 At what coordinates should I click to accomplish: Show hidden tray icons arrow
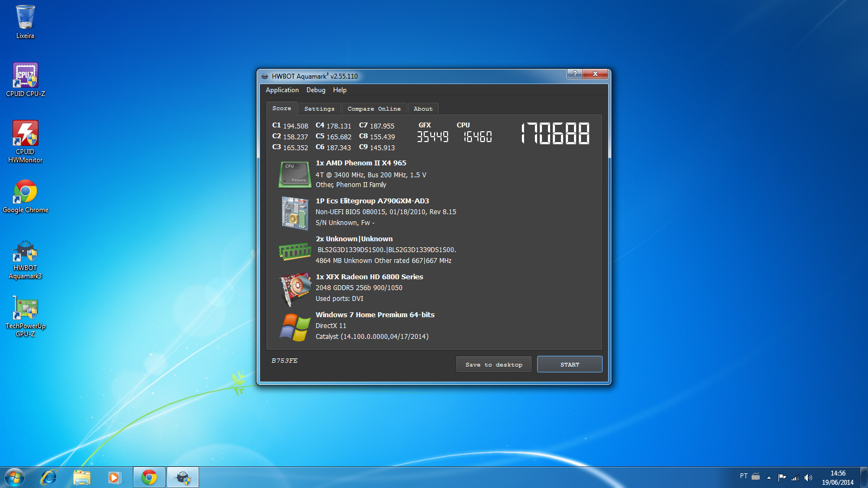tap(769, 478)
